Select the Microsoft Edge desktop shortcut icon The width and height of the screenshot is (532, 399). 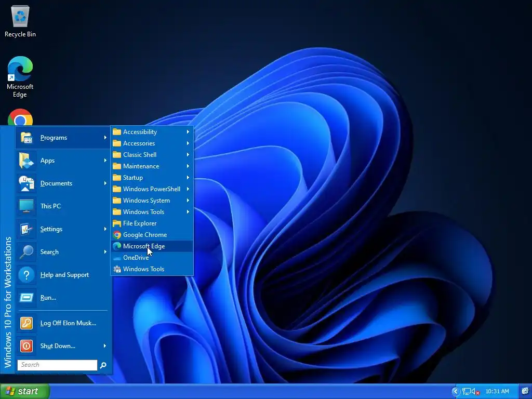(x=20, y=69)
